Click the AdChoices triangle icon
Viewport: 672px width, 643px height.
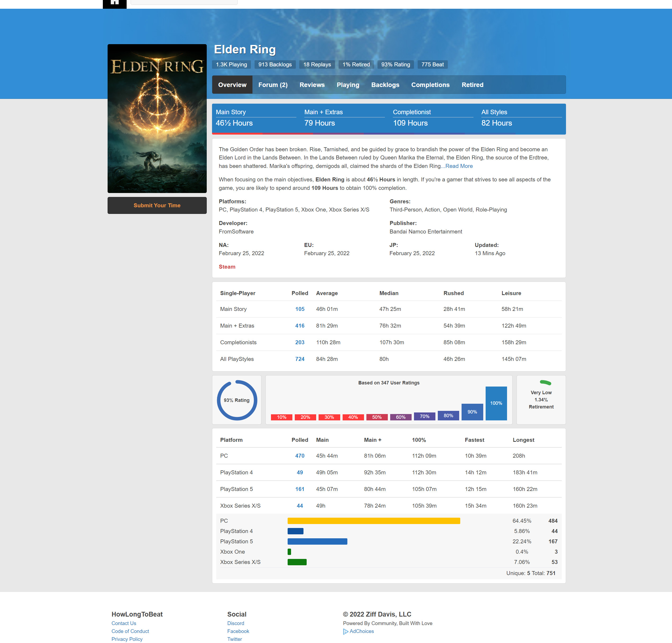pyautogui.click(x=346, y=631)
